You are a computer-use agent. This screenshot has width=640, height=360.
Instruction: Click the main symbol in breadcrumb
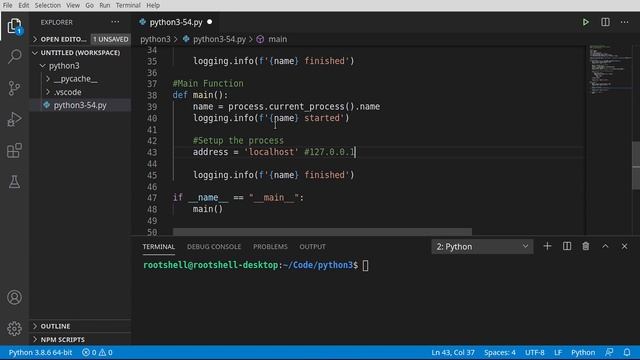click(x=278, y=39)
